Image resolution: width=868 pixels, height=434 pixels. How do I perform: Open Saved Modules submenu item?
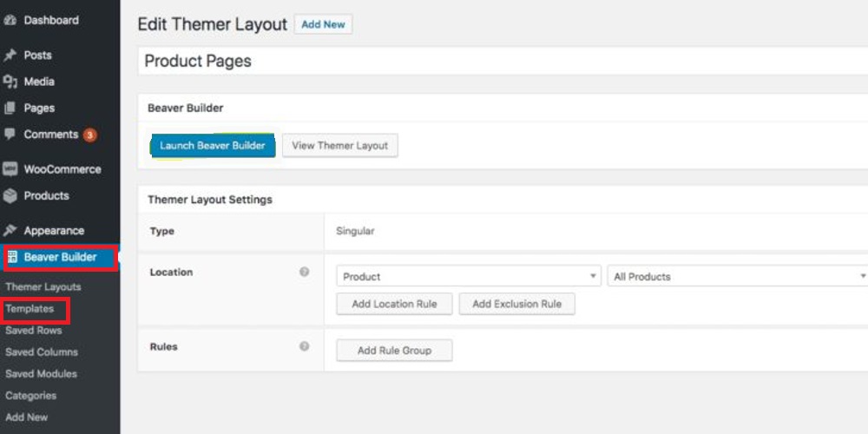(41, 373)
